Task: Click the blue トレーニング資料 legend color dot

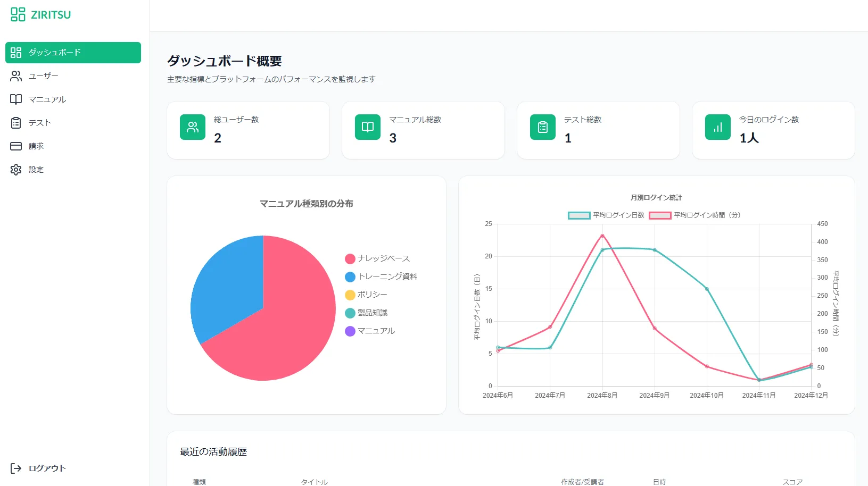Action: (350, 277)
